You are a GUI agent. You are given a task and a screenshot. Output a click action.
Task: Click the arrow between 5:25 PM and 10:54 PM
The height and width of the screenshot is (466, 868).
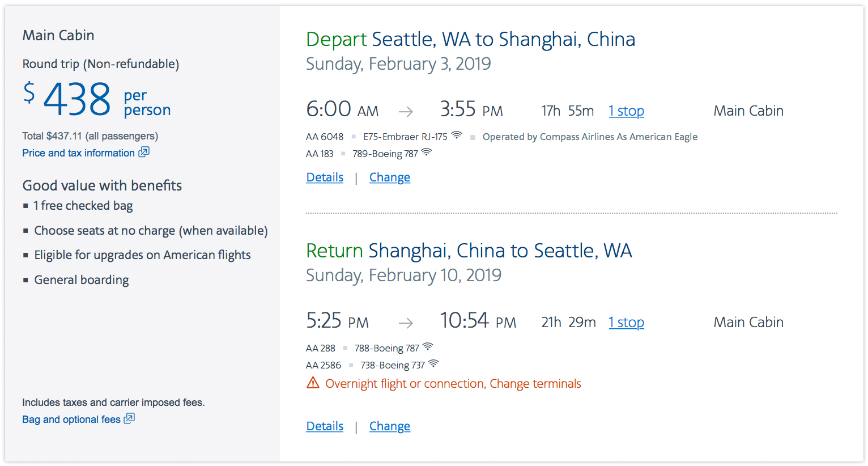pyautogui.click(x=406, y=323)
